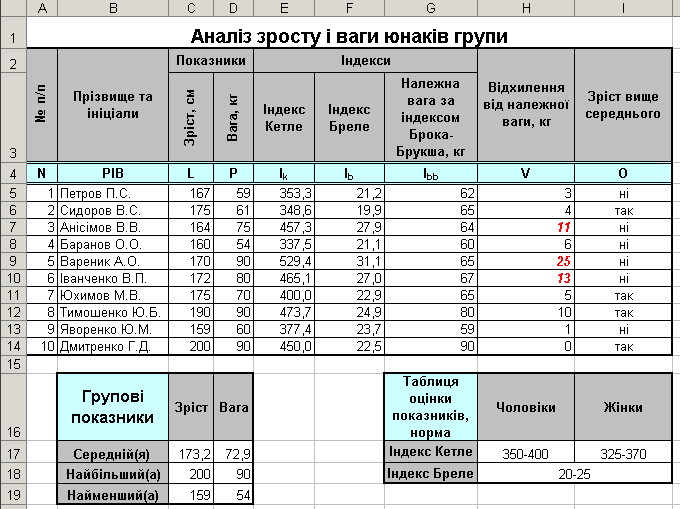Screen dimensions: 680x509
Task: Click the 'Групові показники' cell
Action: pos(113,407)
